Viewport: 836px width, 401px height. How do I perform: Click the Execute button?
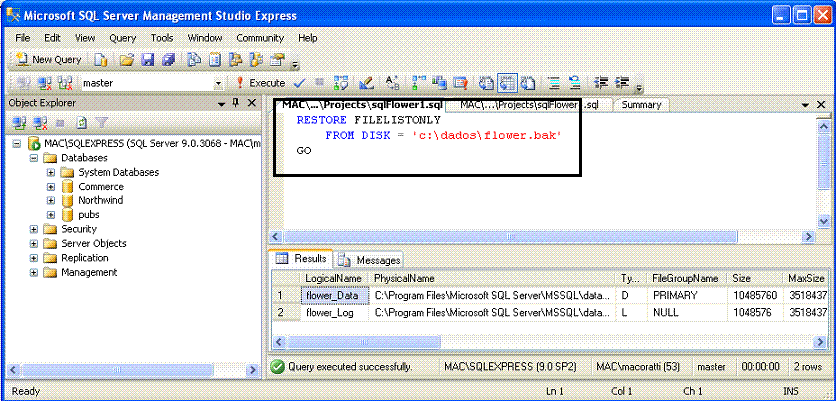pyautogui.click(x=260, y=83)
